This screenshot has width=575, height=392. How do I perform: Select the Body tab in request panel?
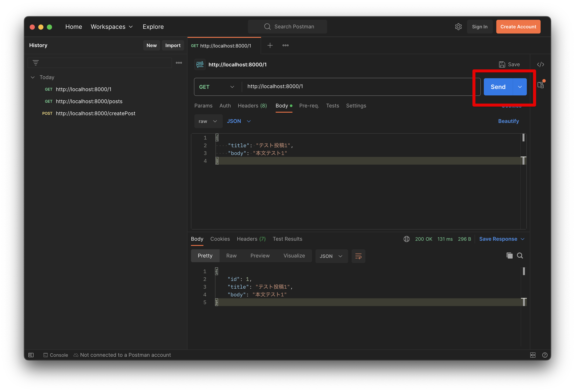pos(282,105)
